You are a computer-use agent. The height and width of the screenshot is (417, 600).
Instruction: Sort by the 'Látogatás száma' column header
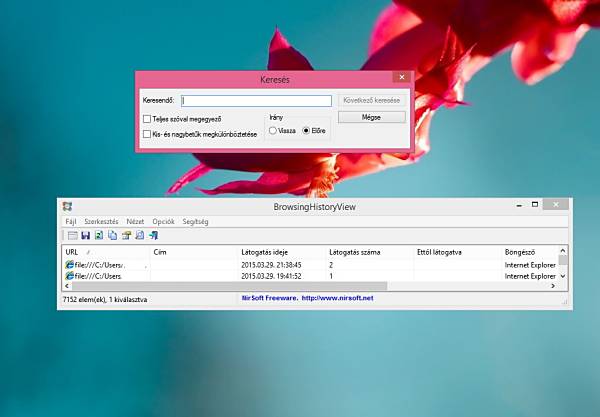click(x=370, y=252)
